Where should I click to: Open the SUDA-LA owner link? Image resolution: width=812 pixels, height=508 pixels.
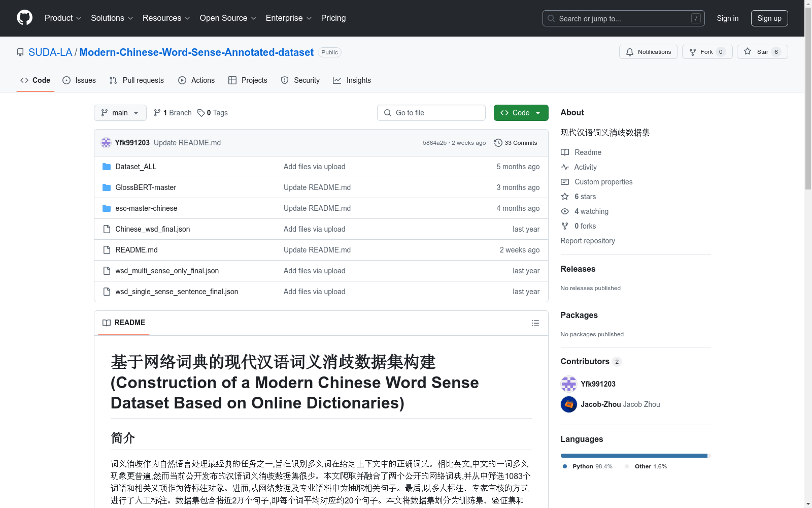coord(50,52)
